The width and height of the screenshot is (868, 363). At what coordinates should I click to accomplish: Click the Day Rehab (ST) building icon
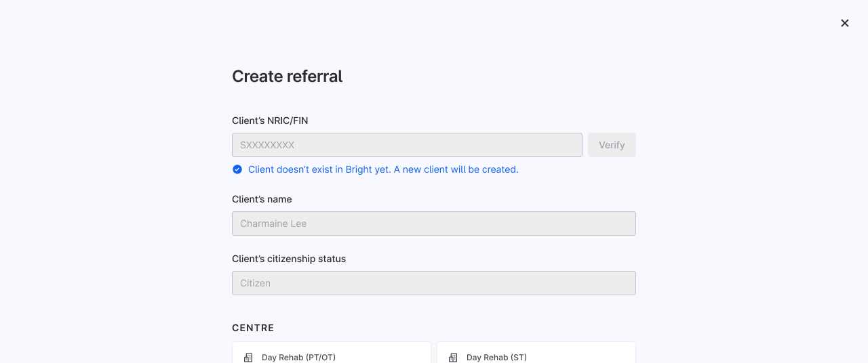(x=453, y=357)
